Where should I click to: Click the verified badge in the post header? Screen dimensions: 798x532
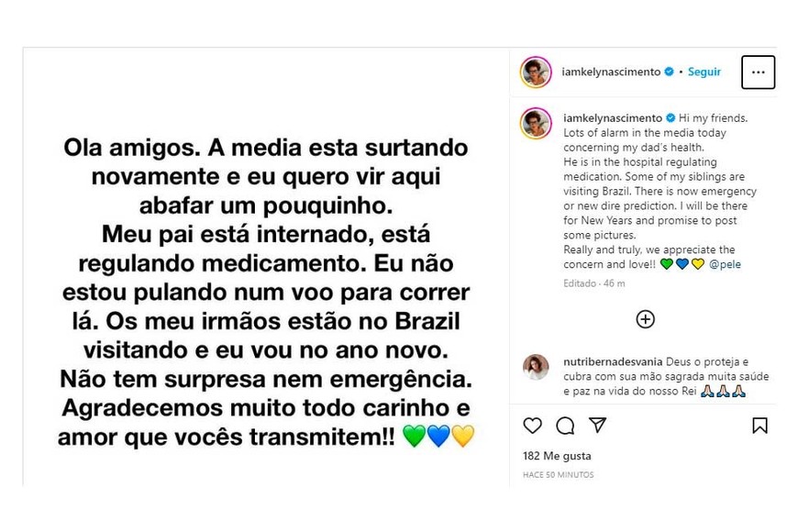coord(670,72)
